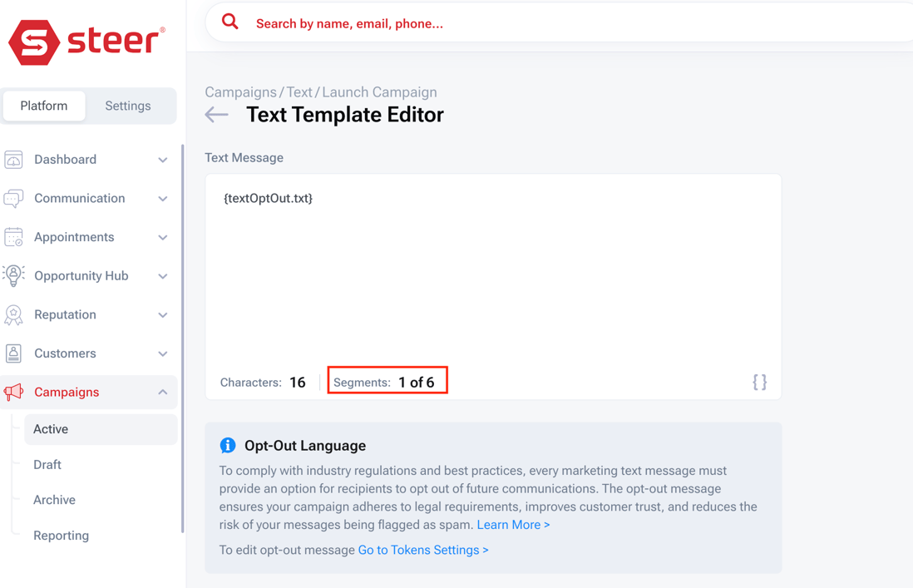913x588 pixels.
Task: Click the Opt-Out Language heading
Action: 305,446
